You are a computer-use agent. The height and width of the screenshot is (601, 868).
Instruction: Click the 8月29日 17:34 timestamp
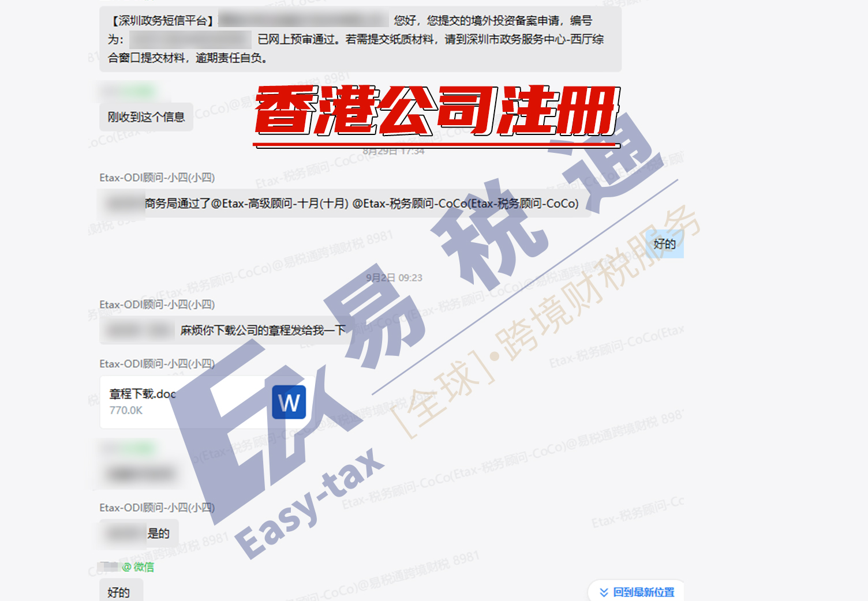click(394, 152)
